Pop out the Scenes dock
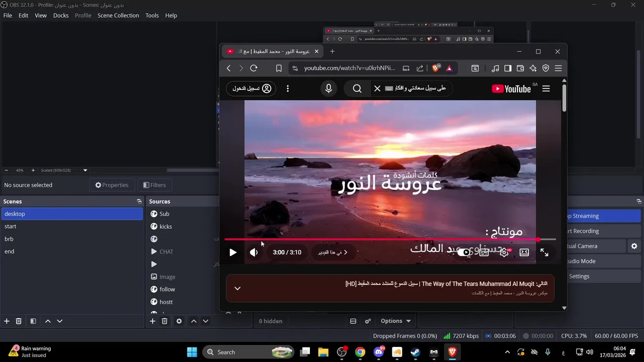This screenshot has height=362, width=644. coord(139,201)
